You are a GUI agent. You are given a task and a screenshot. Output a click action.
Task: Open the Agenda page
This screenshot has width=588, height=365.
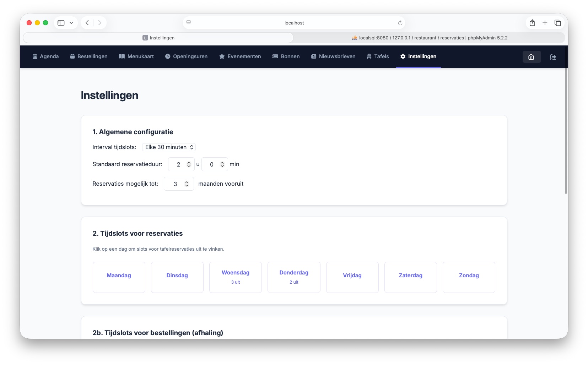click(45, 56)
